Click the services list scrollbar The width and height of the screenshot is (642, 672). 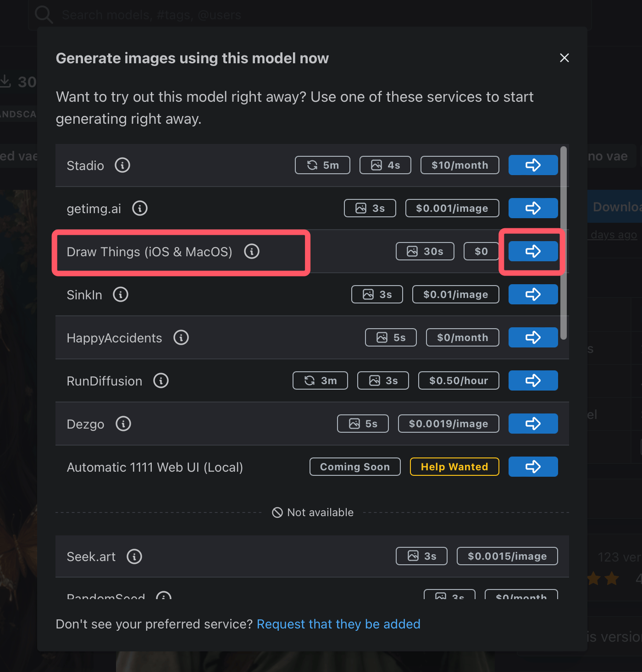click(x=564, y=243)
